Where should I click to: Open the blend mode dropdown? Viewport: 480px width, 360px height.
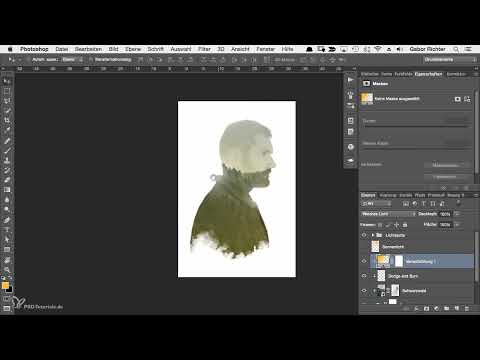[388, 214]
